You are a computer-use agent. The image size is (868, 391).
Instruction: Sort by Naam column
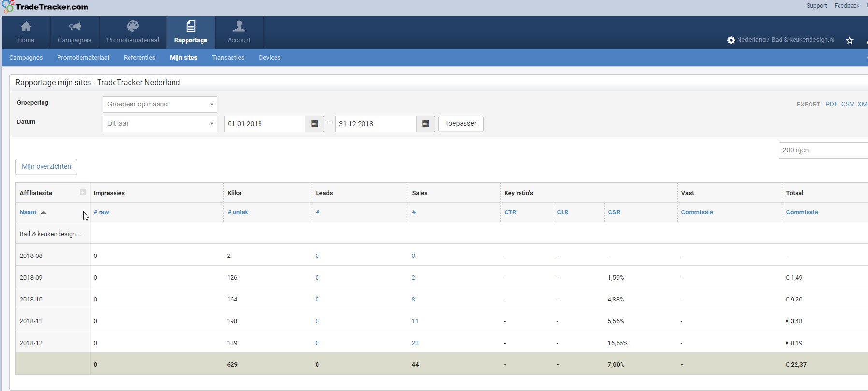pos(28,212)
